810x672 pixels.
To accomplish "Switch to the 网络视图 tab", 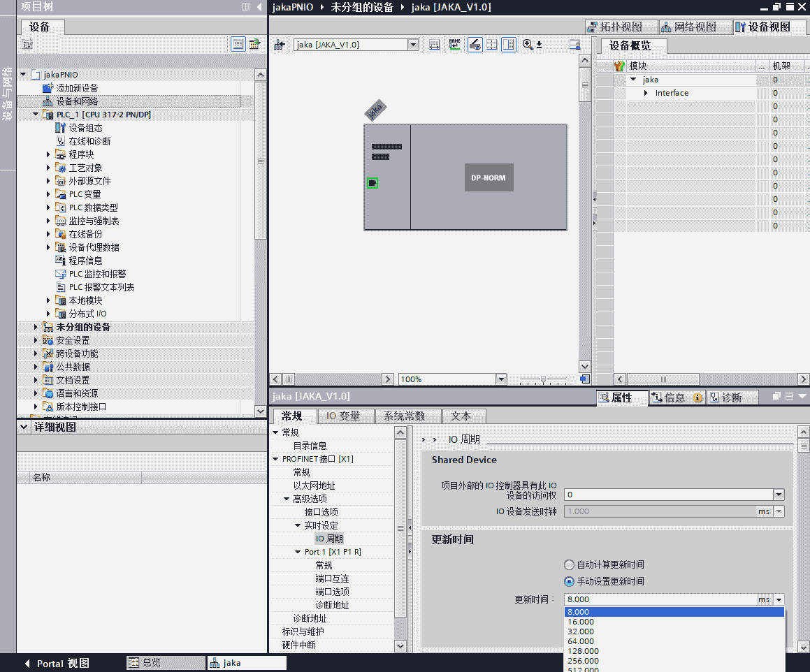I will click(688, 27).
